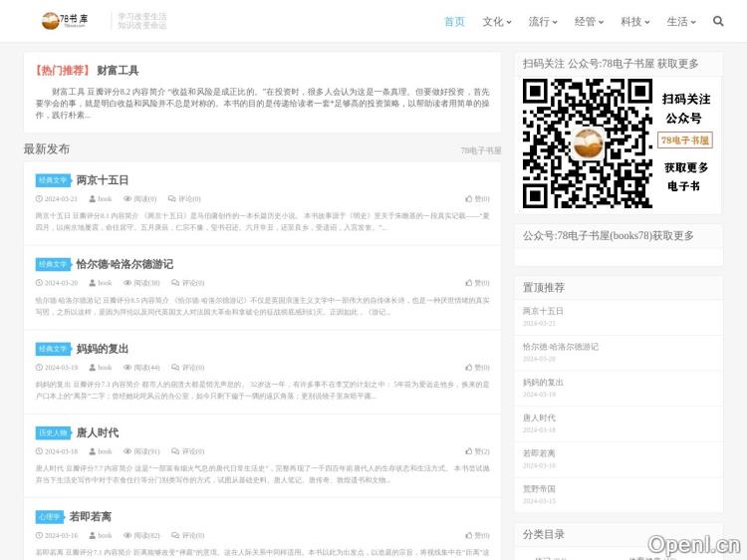
Task: Click the QR code image for 78电子书屋
Action: click(586, 142)
